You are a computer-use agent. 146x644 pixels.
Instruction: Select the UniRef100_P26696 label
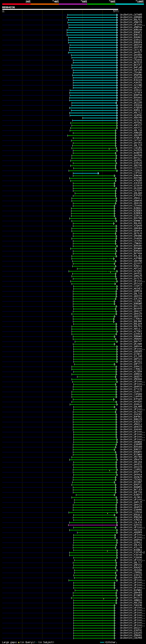pyautogui.click(x=131, y=557)
